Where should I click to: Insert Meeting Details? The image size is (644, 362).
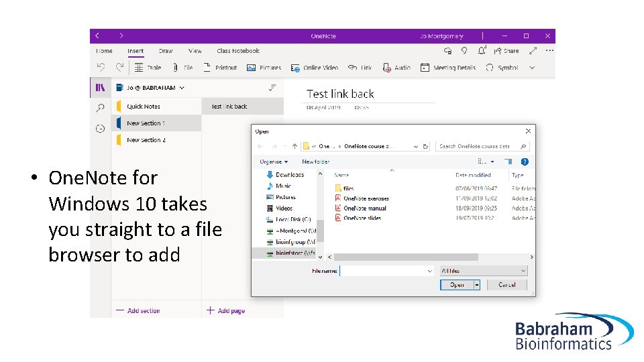coord(448,68)
